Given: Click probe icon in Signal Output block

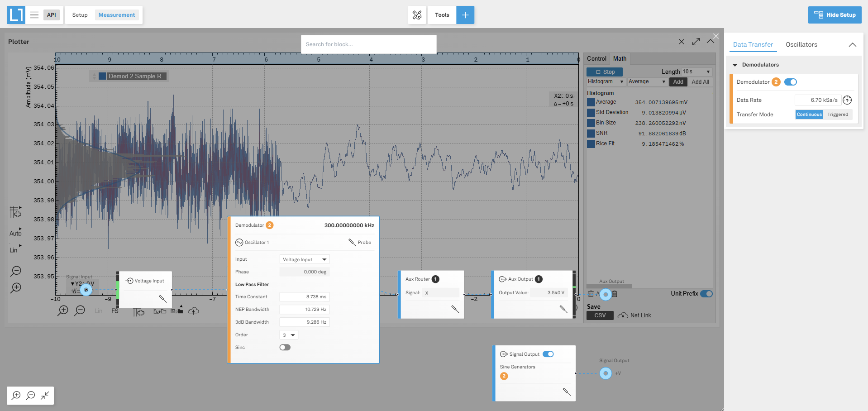Looking at the screenshot, I should click(567, 392).
